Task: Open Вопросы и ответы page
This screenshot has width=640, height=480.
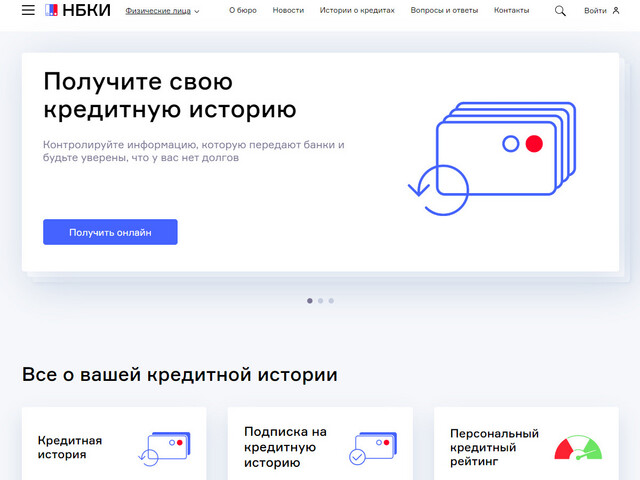Action: (444, 10)
